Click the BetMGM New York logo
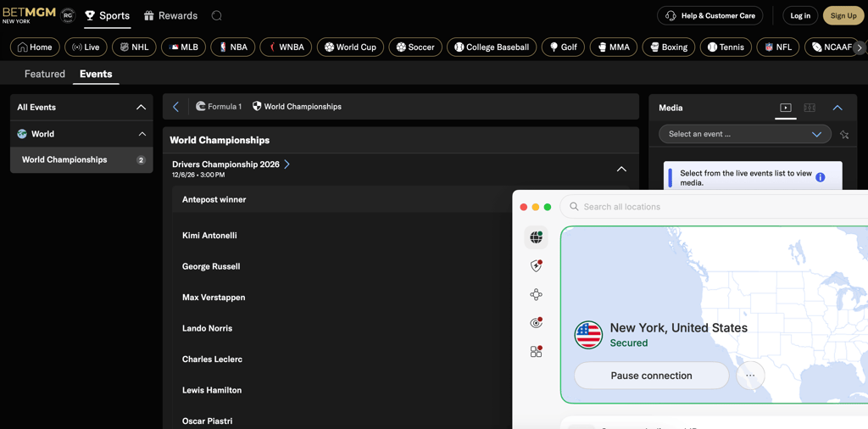Image resolution: width=868 pixels, height=429 pixels. [x=29, y=15]
